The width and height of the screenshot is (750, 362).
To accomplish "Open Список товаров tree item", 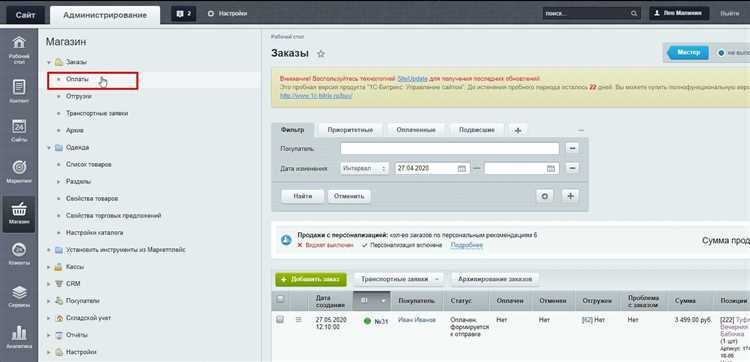I will (x=89, y=165).
